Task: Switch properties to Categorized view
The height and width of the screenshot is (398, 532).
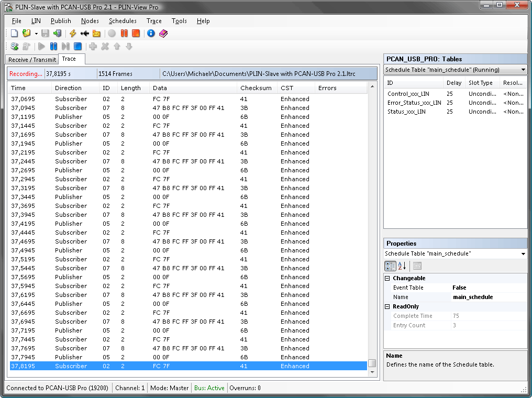Action: tap(390, 266)
